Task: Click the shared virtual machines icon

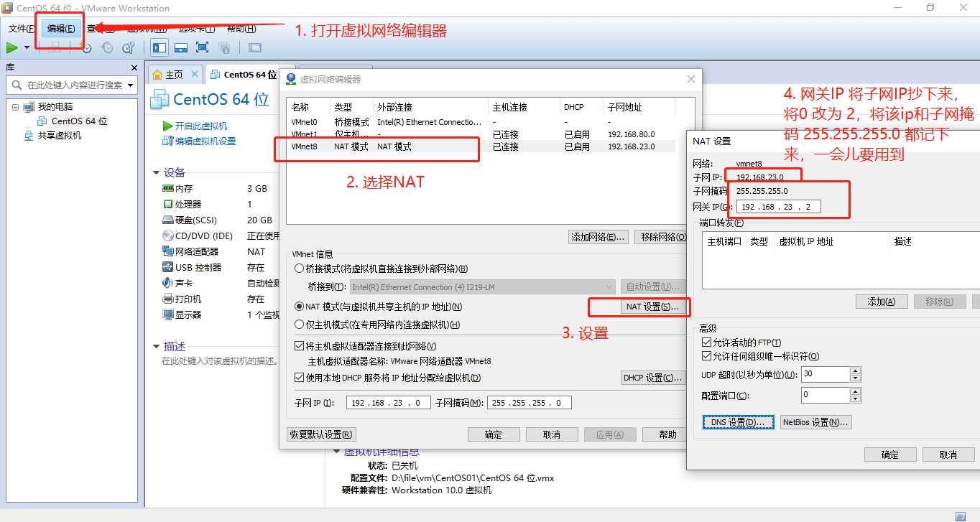Action: (29, 136)
